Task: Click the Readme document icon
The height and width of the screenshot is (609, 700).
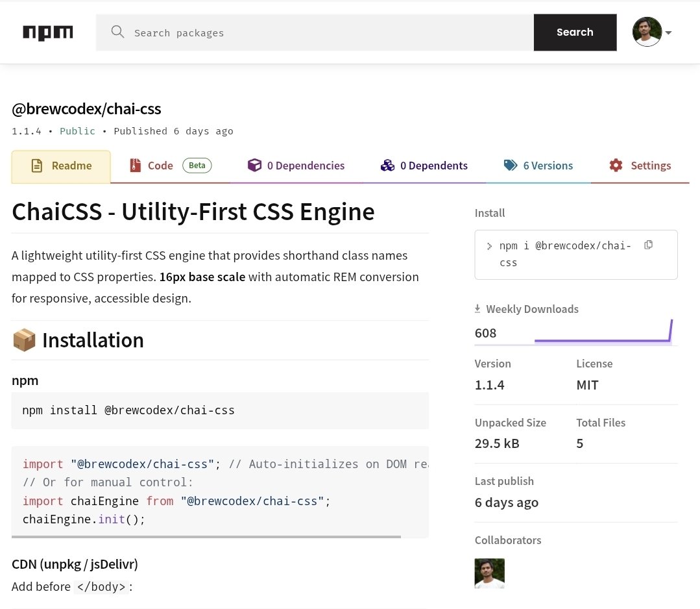Action: (x=37, y=166)
